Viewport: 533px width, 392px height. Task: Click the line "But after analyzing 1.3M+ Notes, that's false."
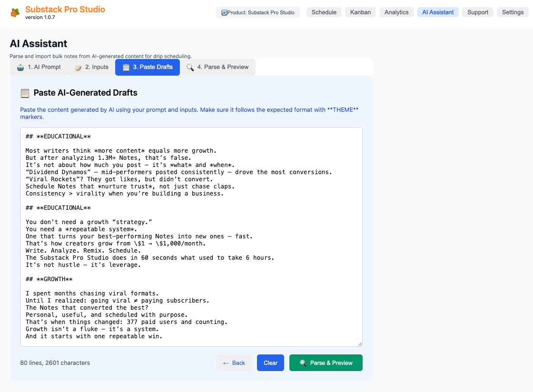point(109,158)
